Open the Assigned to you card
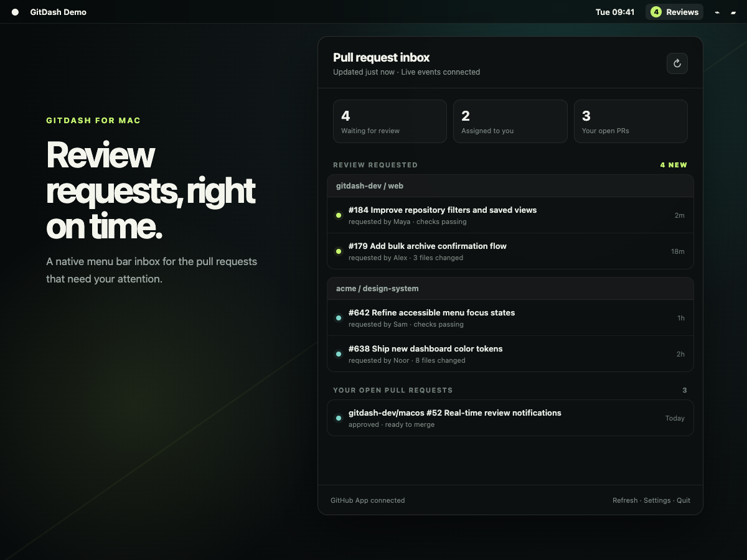Viewport: 747px width, 560px height. coord(510,121)
